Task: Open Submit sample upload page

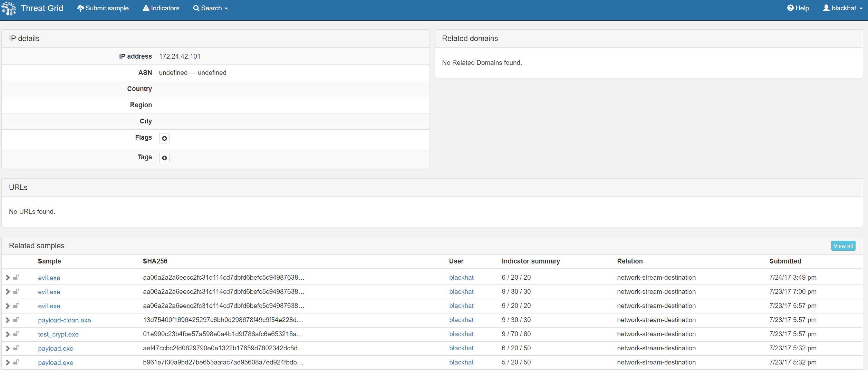Action: (103, 8)
